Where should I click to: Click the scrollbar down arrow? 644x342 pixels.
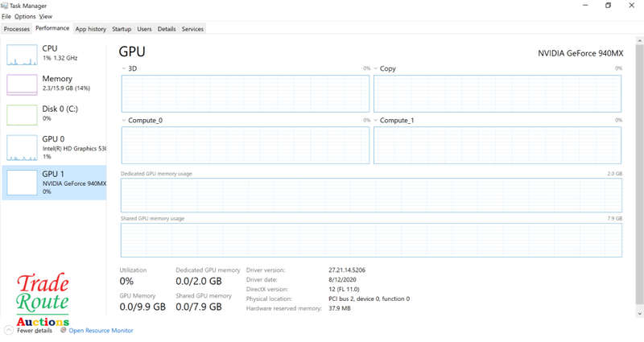(639, 314)
